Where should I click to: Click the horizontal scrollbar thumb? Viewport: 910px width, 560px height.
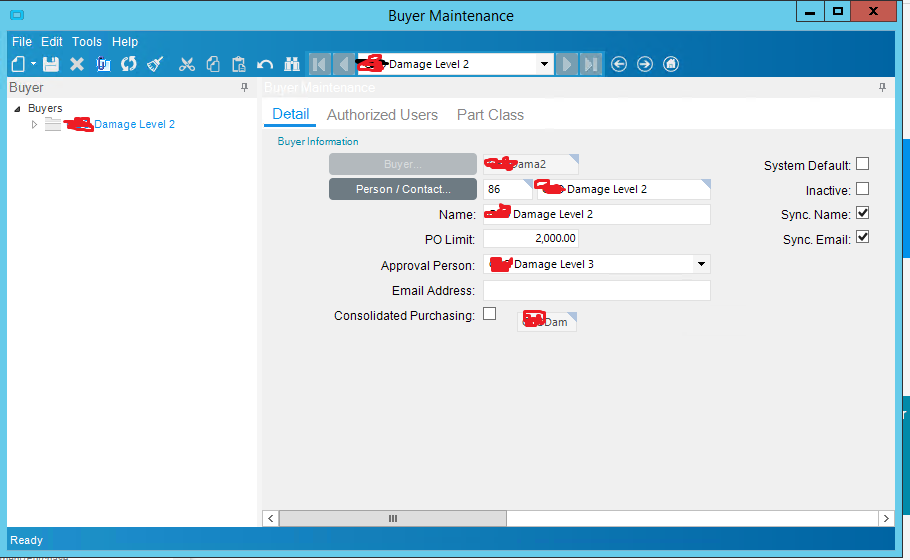coord(393,518)
